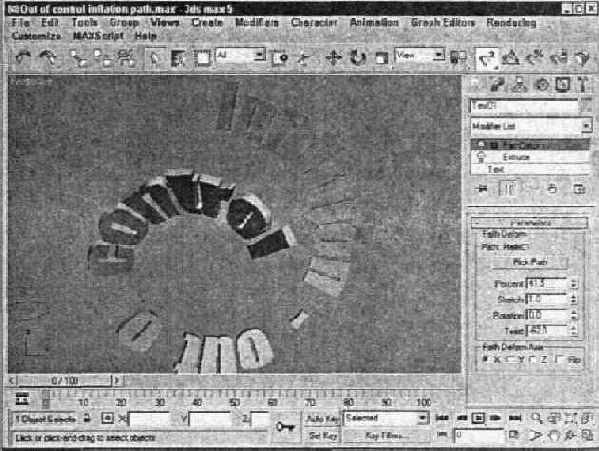
Task: Select the X axis radio button
Action: [x=485, y=359]
